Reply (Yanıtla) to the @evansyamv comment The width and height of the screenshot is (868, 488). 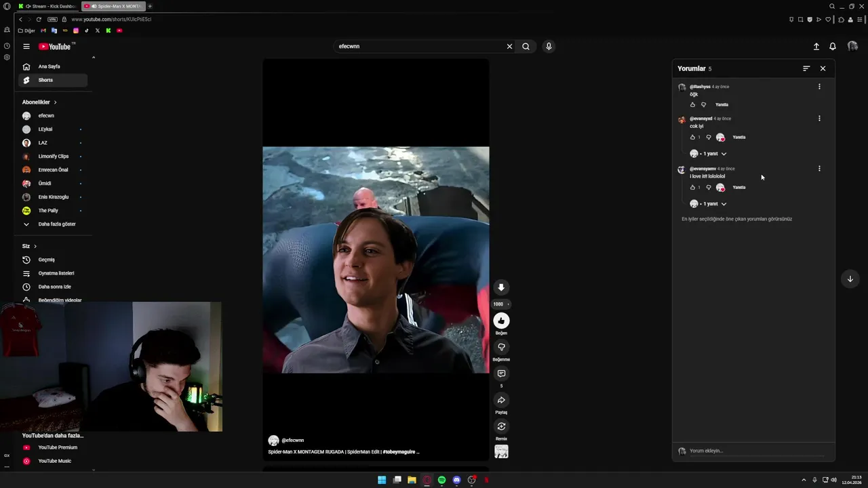tap(739, 187)
